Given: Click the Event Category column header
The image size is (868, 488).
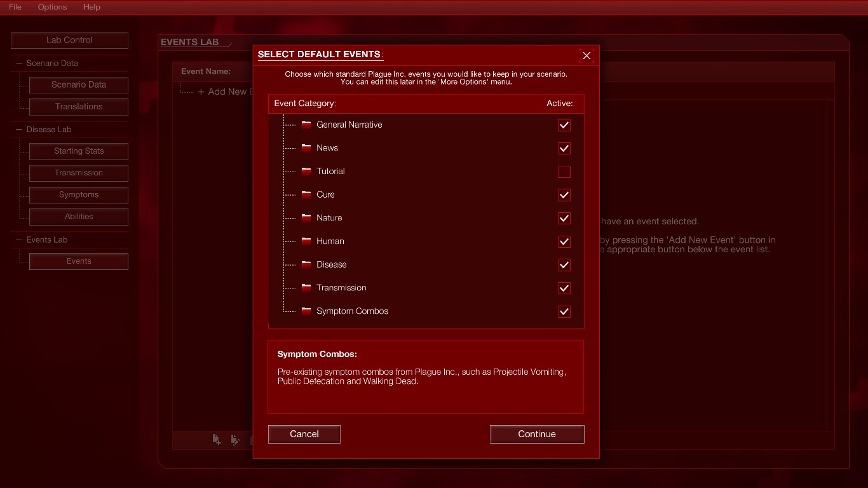Looking at the screenshot, I should [x=305, y=104].
